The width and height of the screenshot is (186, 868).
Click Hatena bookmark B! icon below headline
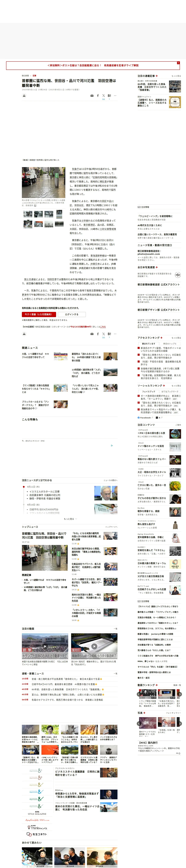click(109, 96)
